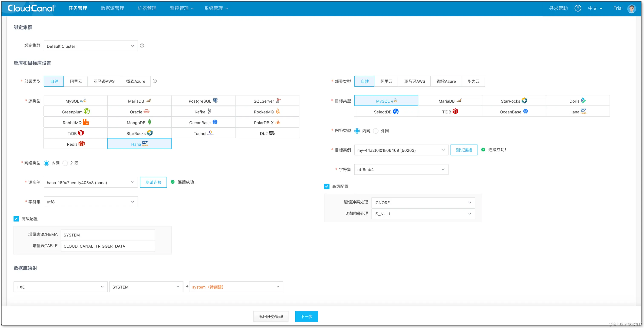Expand 监控管理 menu
Viewport: 644px width, 328px height.
coord(182,8)
